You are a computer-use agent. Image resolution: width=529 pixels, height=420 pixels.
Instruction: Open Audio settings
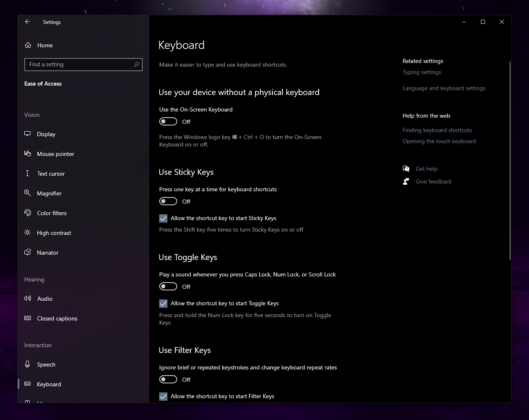[83, 299]
